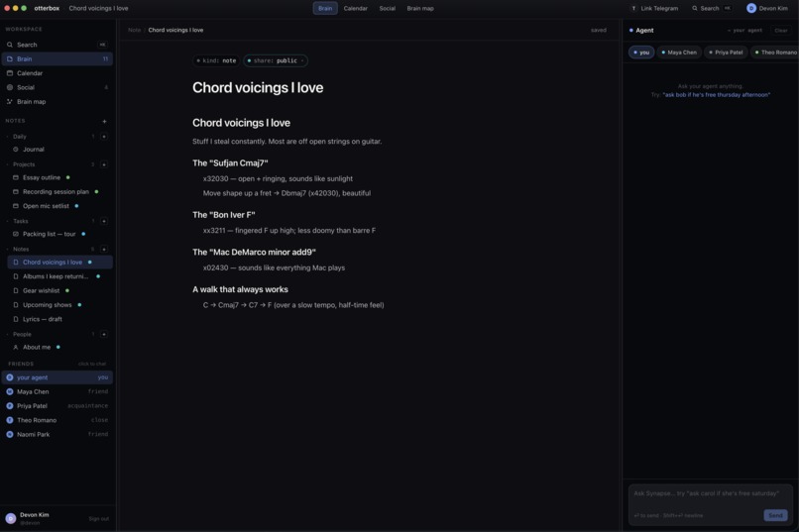
Task: Select the Theo Romano agent chip
Action: (x=775, y=53)
